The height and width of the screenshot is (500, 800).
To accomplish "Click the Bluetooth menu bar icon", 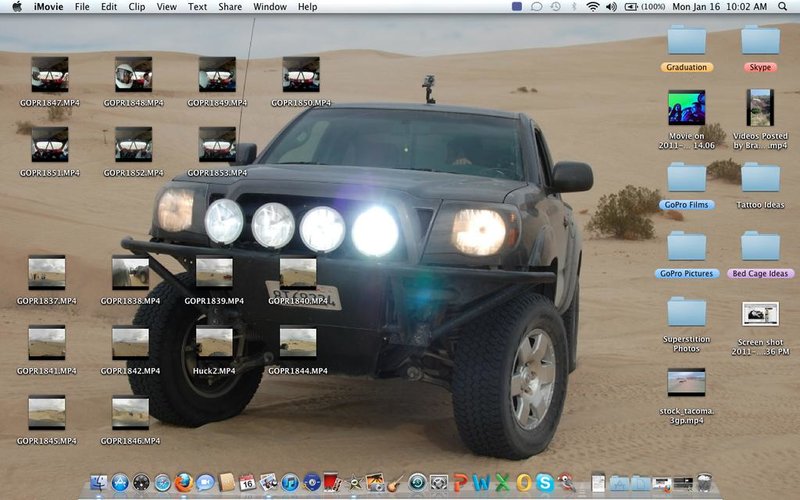I will pyautogui.click(x=573, y=7).
